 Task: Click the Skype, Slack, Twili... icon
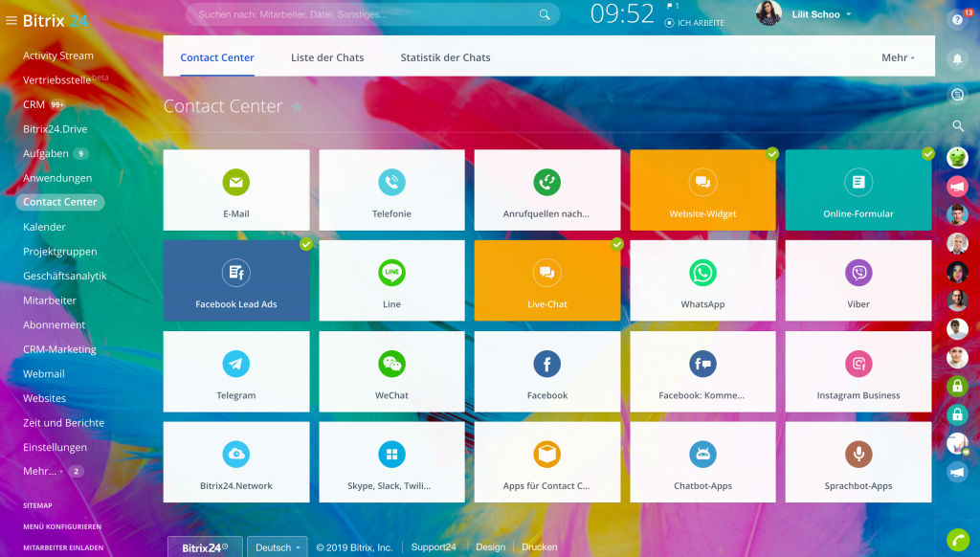(x=391, y=455)
